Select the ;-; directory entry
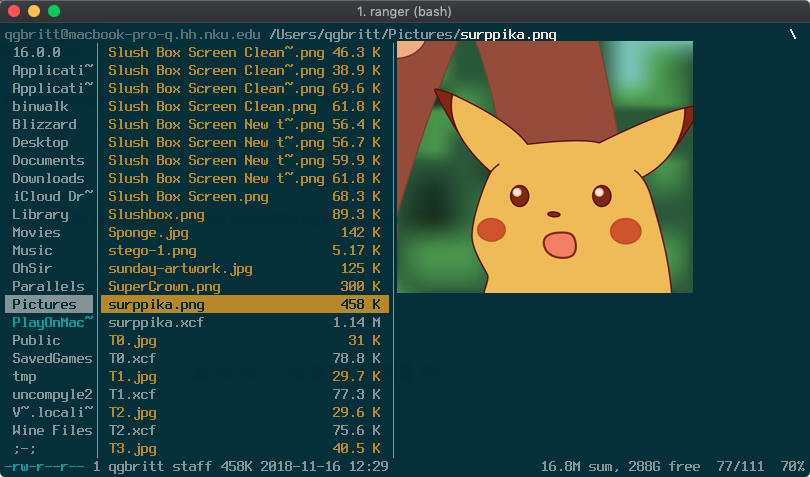Image resolution: width=810 pixels, height=477 pixels. click(x=24, y=449)
